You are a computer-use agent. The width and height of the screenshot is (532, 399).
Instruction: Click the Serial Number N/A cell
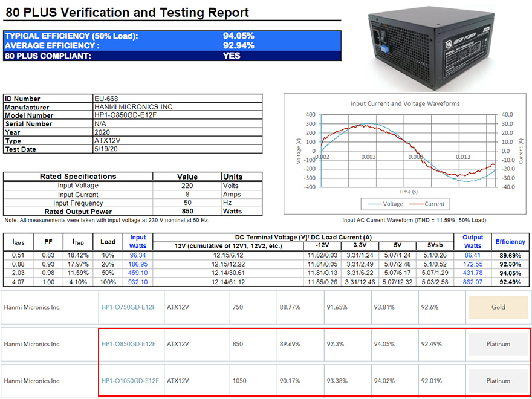pos(178,124)
